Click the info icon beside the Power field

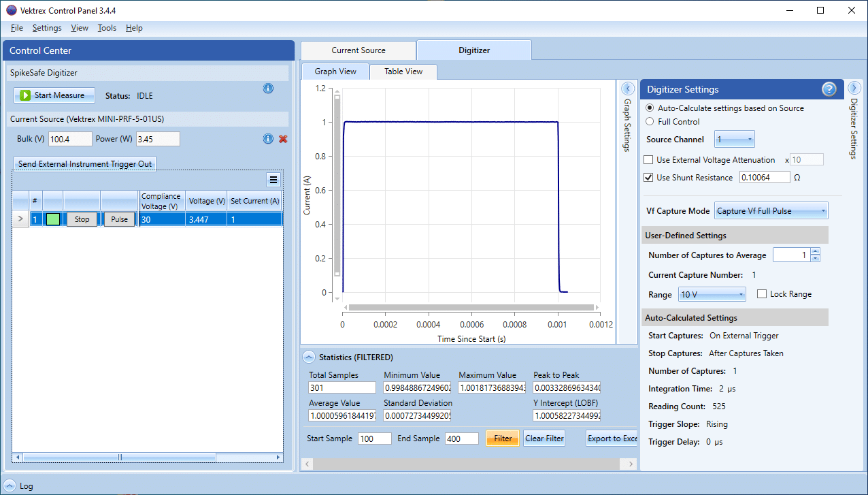tap(268, 139)
